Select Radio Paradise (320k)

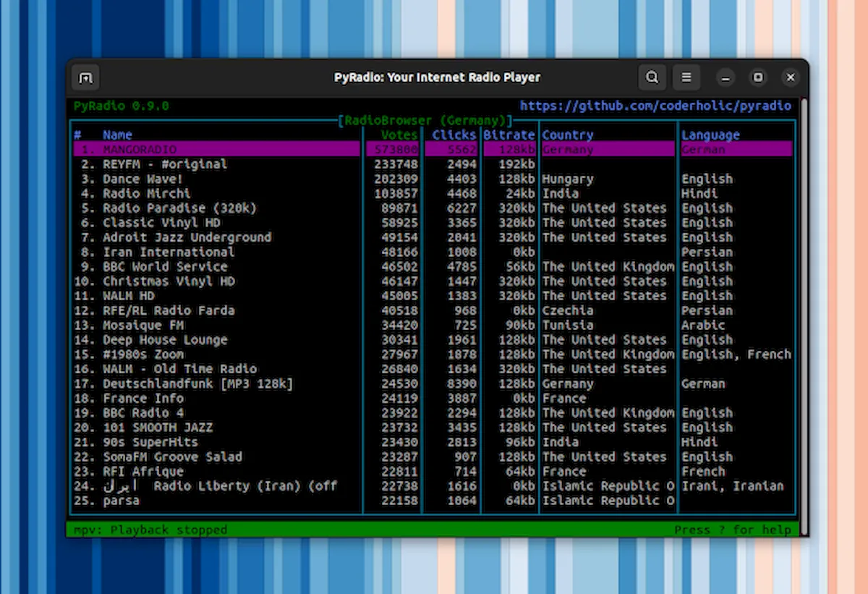(433, 208)
